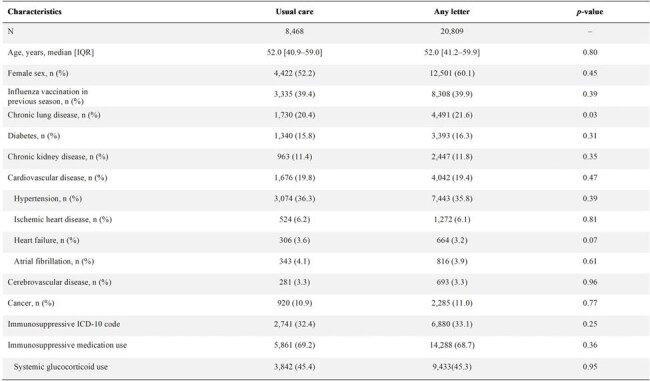
Task: Click the Immunosuppressive ICD-10 code label
Action: [x=64, y=324]
